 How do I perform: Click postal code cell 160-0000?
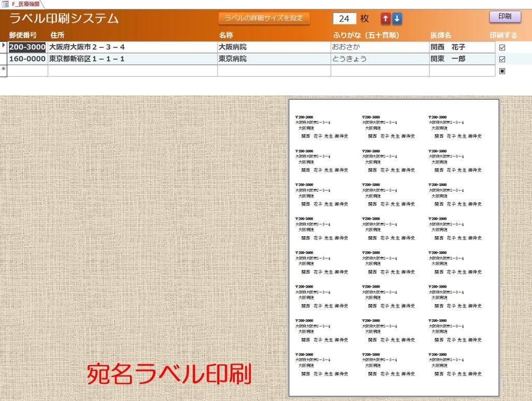click(x=27, y=59)
